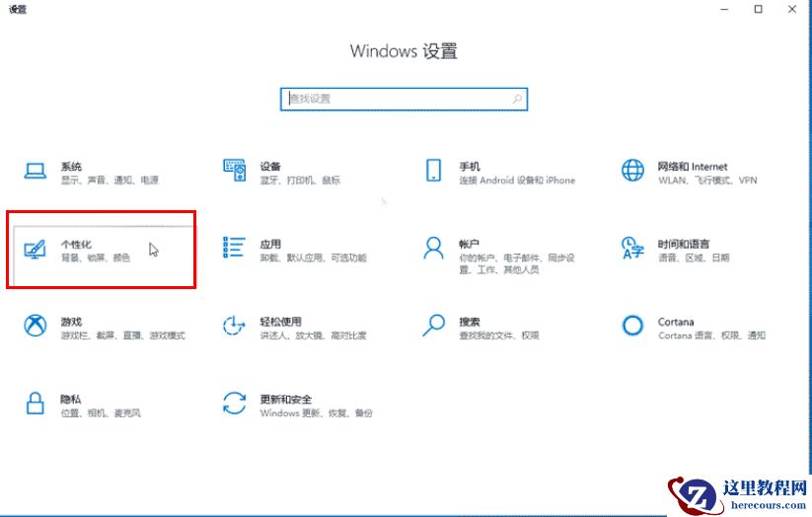Minimize the Settings window
This screenshot has height=517, width=812.
[724, 9]
